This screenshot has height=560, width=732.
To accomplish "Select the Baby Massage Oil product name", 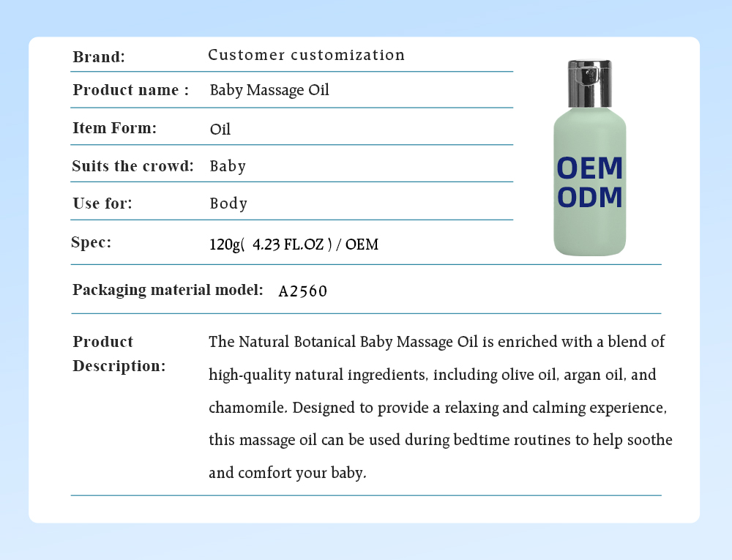I will pyautogui.click(x=269, y=90).
